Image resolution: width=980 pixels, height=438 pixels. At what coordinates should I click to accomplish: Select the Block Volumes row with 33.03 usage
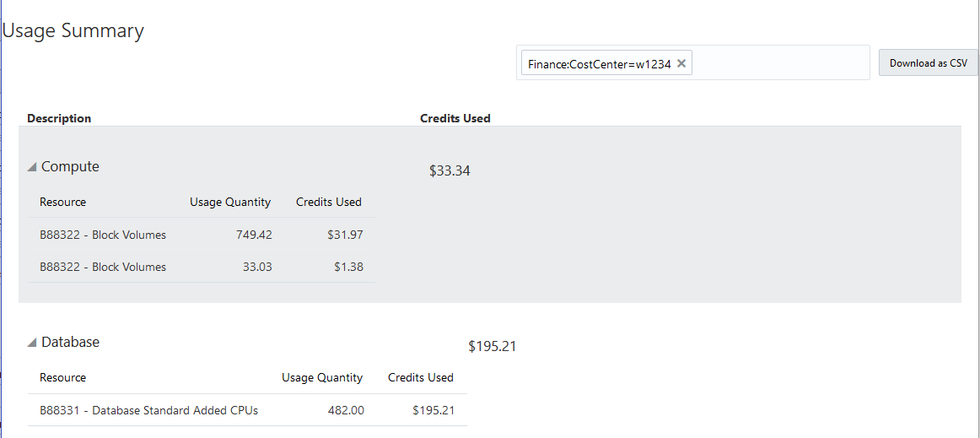tap(103, 267)
